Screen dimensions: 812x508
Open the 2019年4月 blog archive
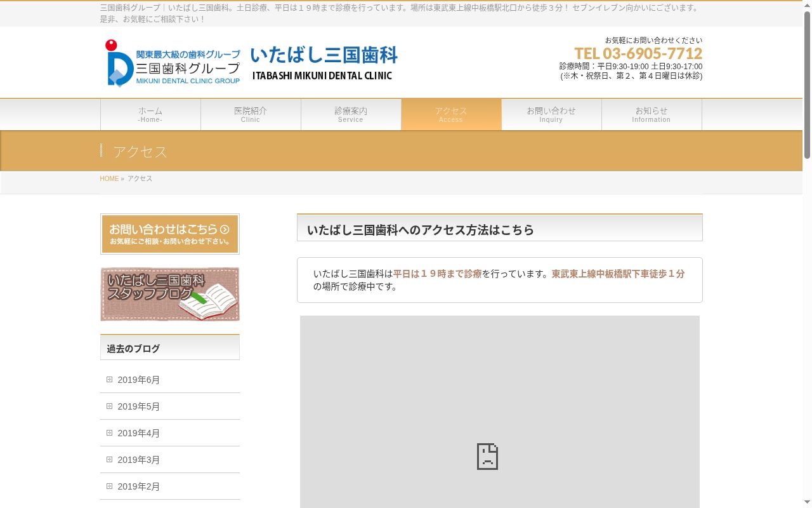click(x=138, y=433)
